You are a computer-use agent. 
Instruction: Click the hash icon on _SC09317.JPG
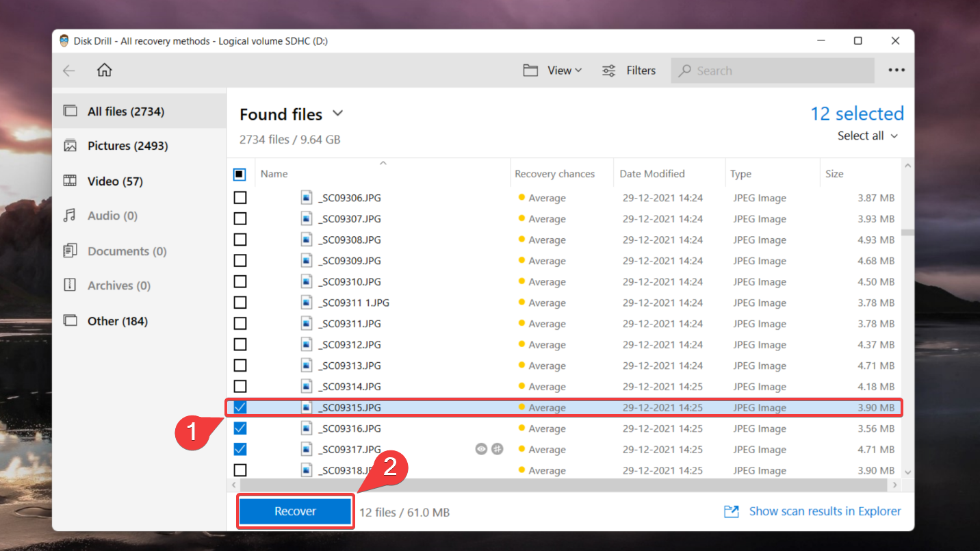tap(498, 449)
